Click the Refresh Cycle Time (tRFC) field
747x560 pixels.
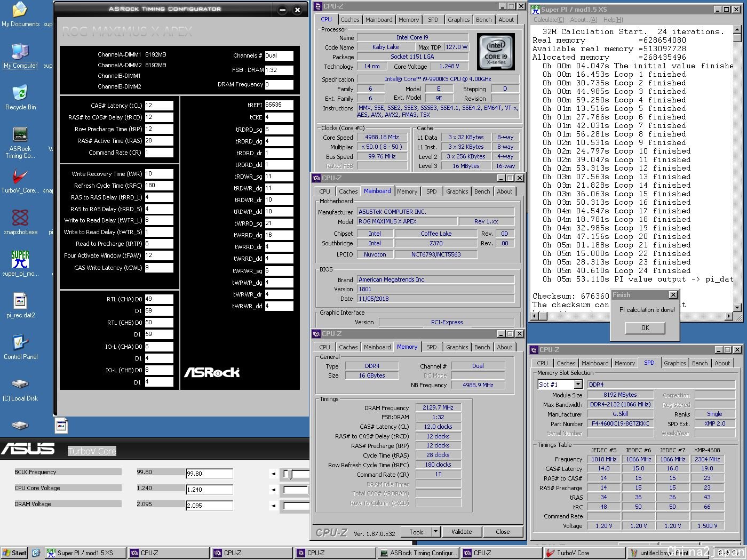pos(159,186)
